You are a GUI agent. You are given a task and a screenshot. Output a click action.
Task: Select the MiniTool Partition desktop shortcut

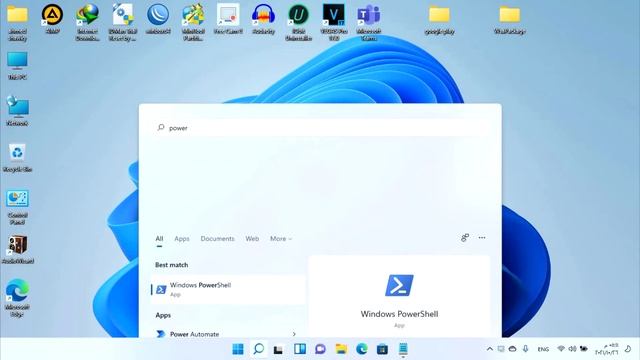click(193, 22)
